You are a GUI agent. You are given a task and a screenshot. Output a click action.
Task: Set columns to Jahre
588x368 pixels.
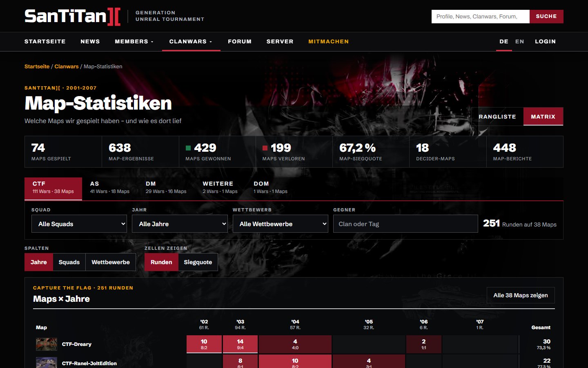[x=39, y=262]
